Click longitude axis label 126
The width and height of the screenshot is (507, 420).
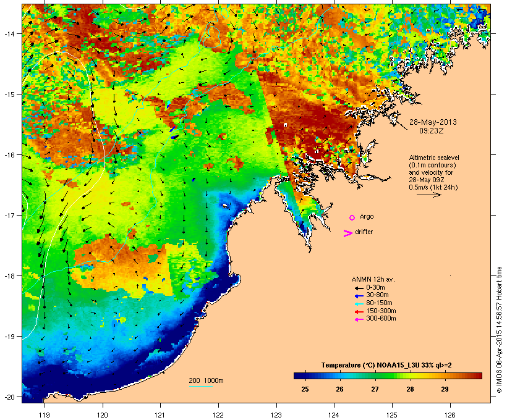450,415
